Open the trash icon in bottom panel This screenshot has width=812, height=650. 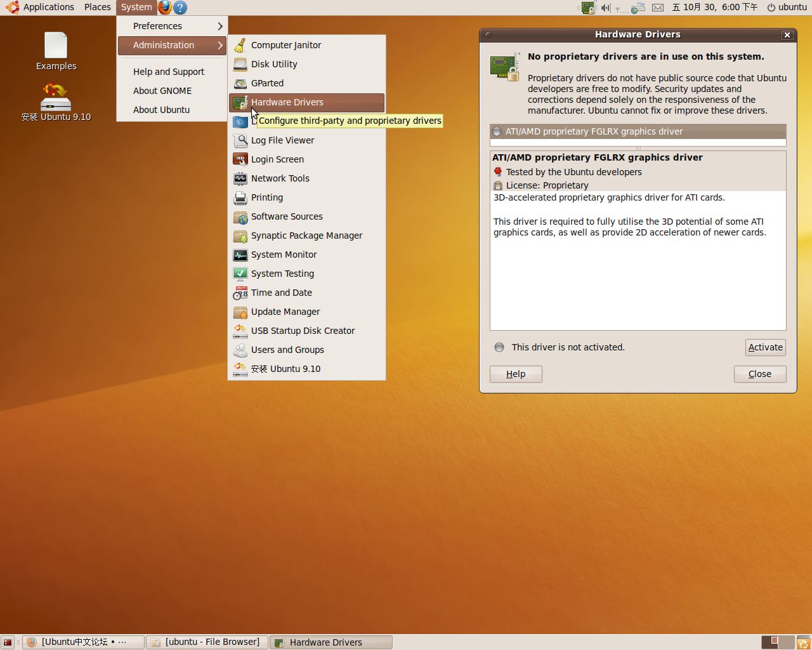pyautogui.click(x=804, y=642)
